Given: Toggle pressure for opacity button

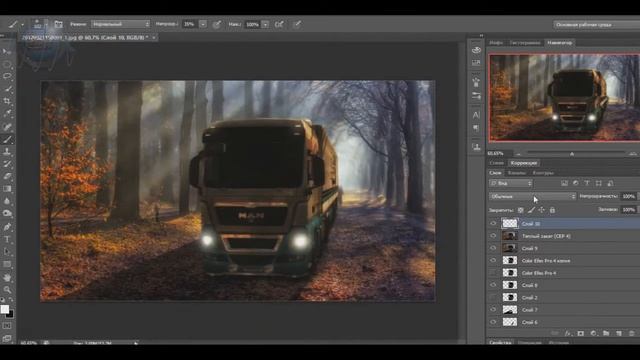Looking at the screenshot, I should (x=217, y=24).
